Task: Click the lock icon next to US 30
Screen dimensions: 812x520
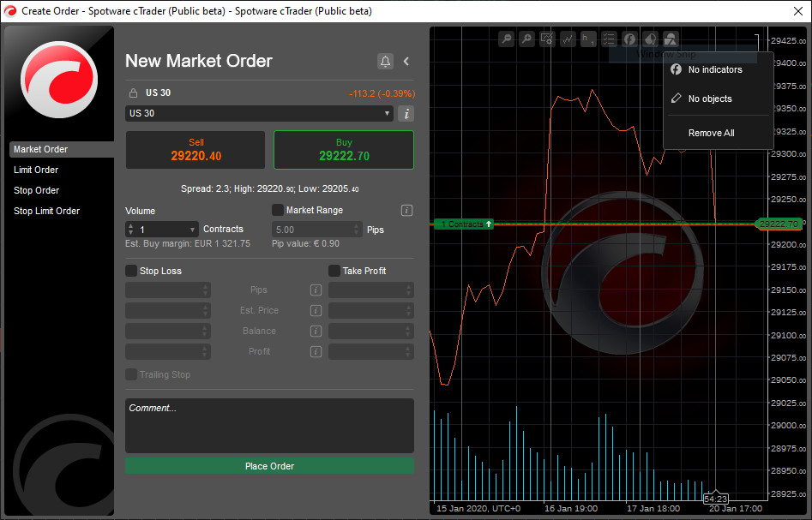Action: (x=133, y=93)
